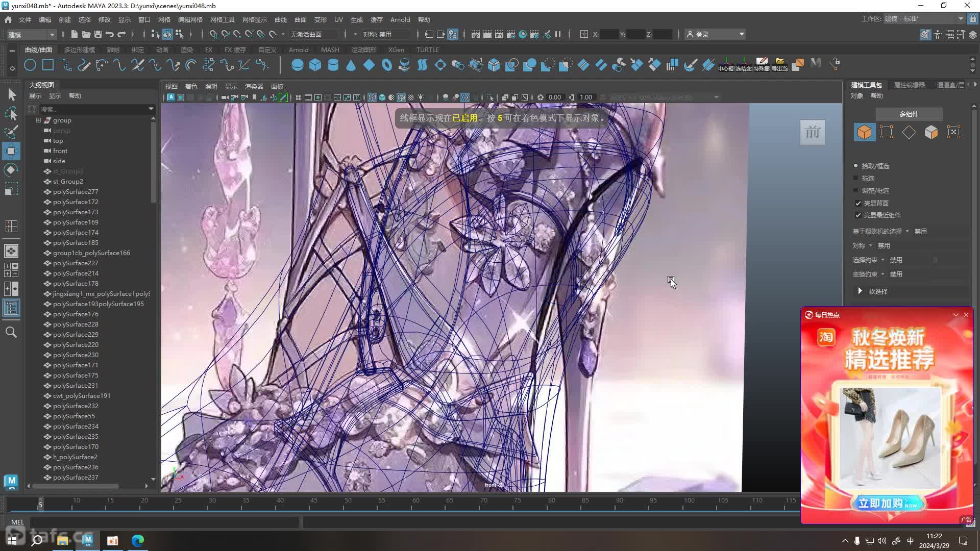The height and width of the screenshot is (551, 980).
Task: Select the NURBS square shelf tool
Action: pyautogui.click(x=48, y=65)
